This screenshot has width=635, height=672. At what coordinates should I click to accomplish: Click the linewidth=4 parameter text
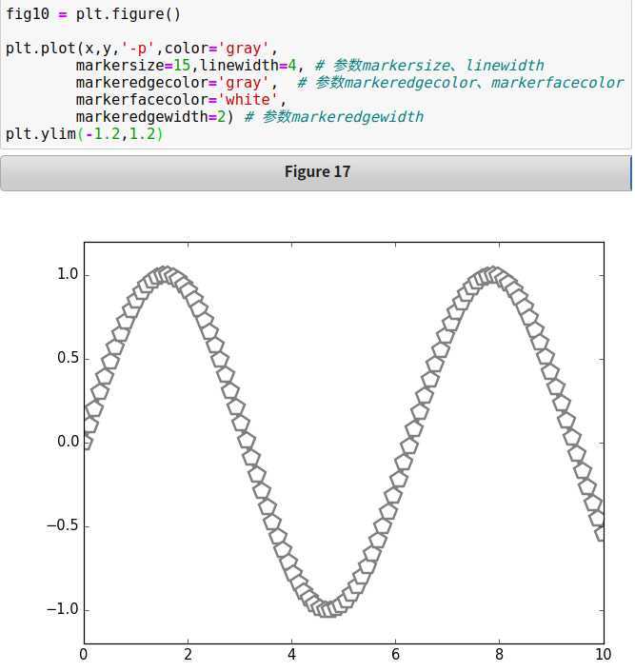(248, 66)
